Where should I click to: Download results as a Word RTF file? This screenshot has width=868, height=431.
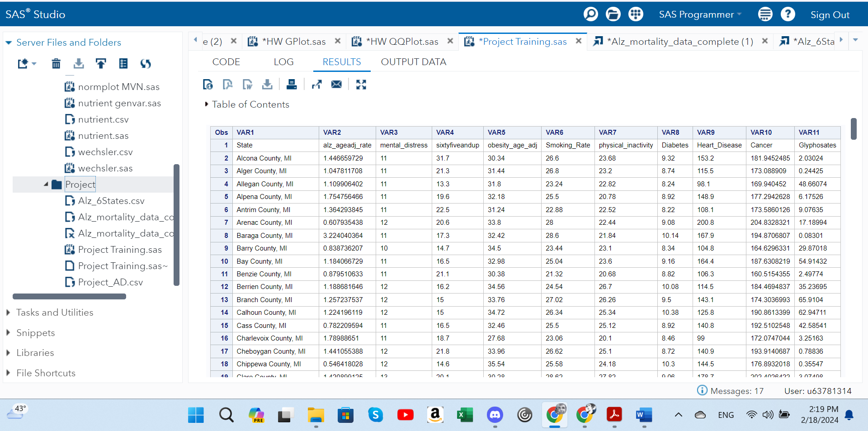click(x=247, y=85)
